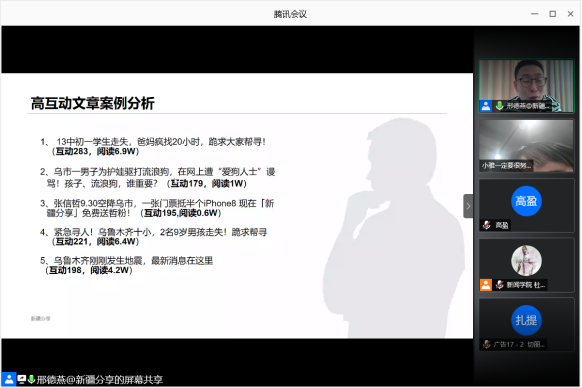The height and width of the screenshot is (388, 582).
Task: Click the blue 扎提 avatar circle
Action: pyautogui.click(x=526, y=320)
